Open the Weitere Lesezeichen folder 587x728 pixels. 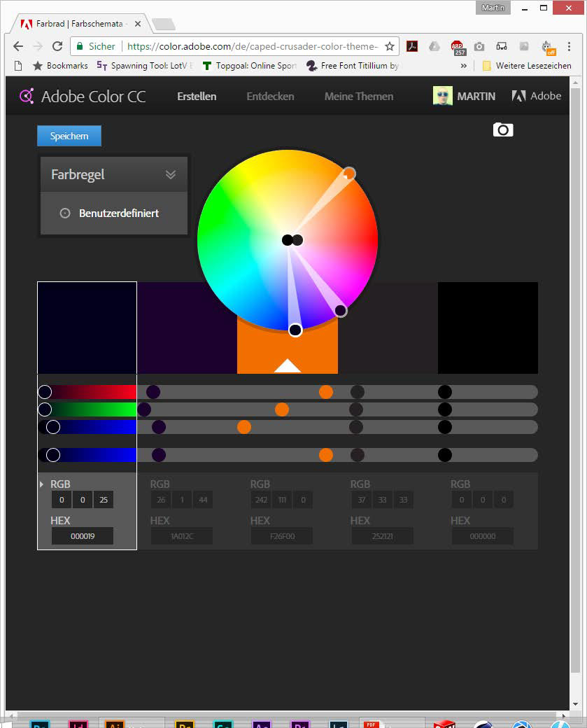527,66
